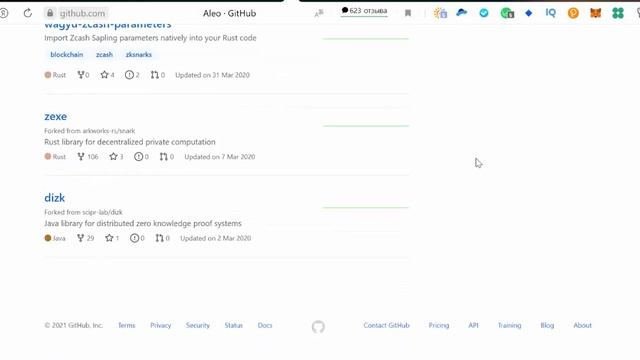
Task: Open the Terms footer link
Action: pos(127,326)
